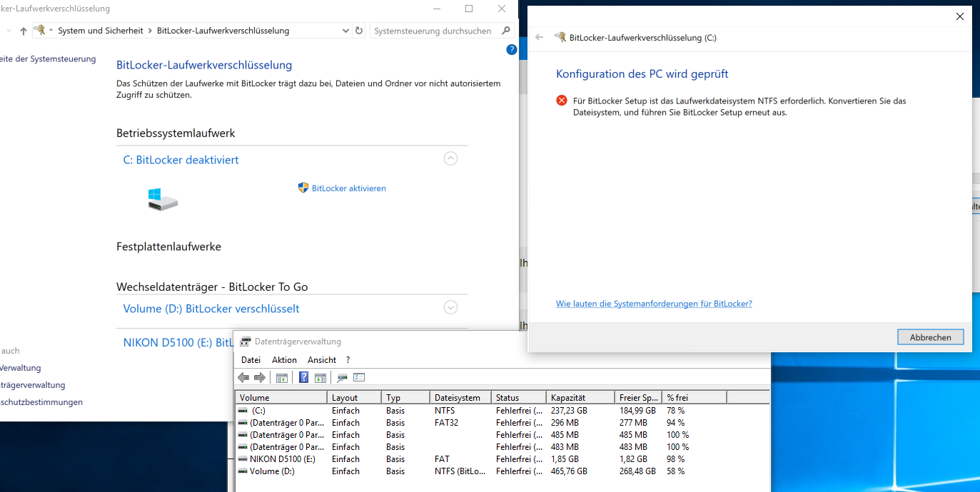Click the 465,76 GB capacity cell
Image resolution: width=980 pixels, height=492 pixels.
pyautogui.click(x=569, y=471)
